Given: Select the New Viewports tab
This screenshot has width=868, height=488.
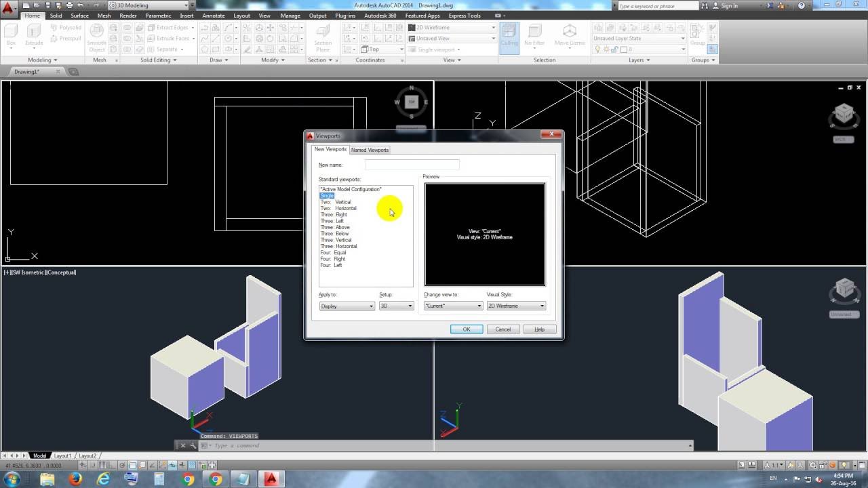Looking at the screenshot, I should point(330,149).
